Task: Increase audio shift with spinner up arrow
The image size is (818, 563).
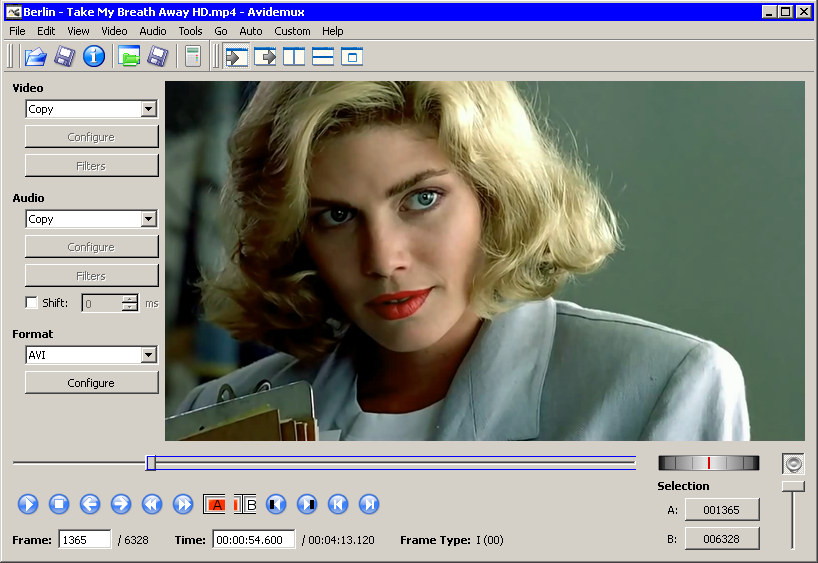Action: click(129, 299)
